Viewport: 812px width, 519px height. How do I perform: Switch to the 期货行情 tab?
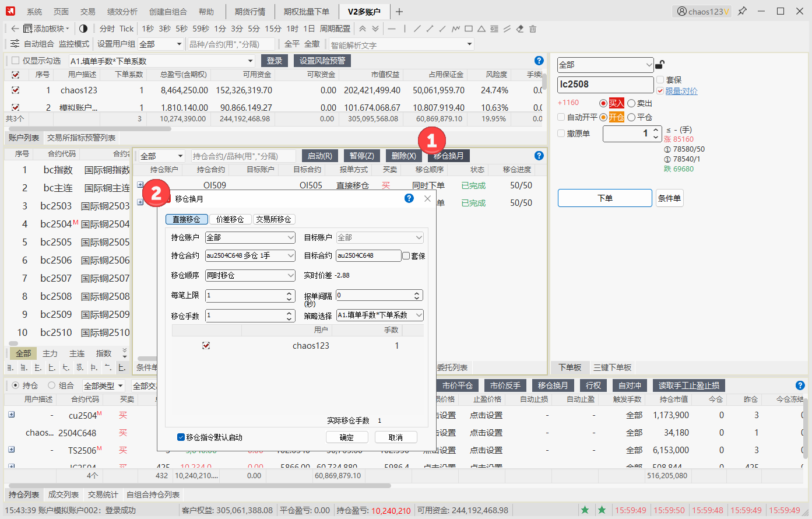pos(250,12)
